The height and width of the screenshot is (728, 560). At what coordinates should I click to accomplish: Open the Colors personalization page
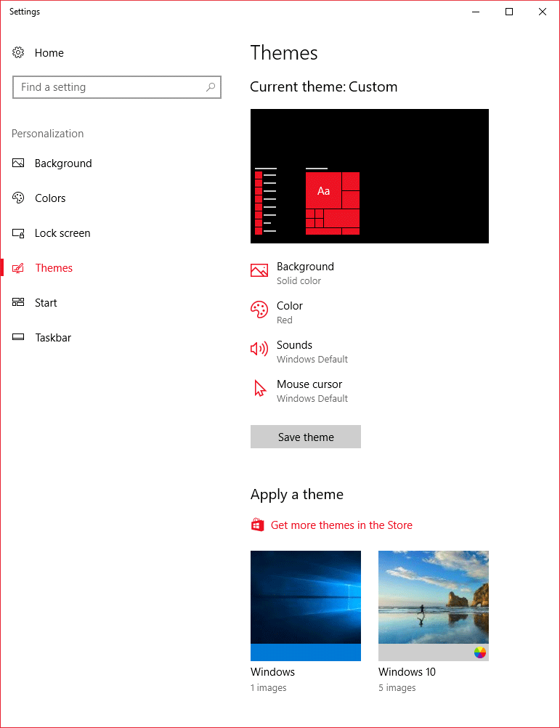pos(50,198)
